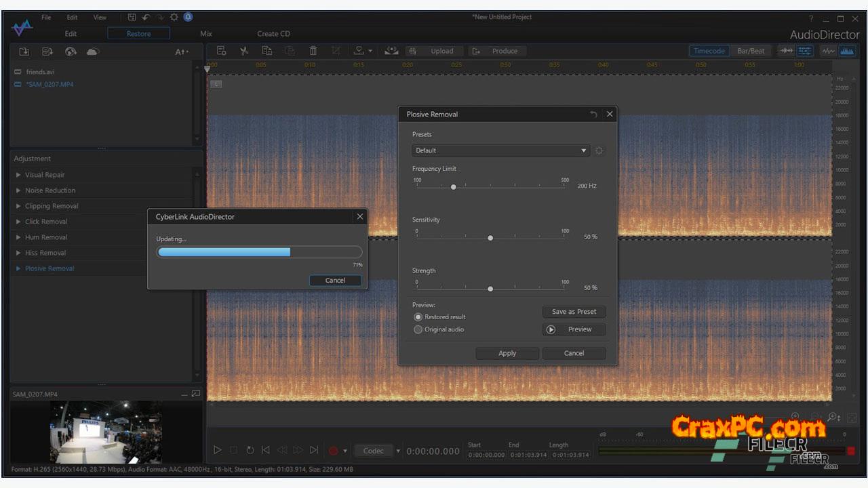The width and height of the screenshot is (868, 488).
Task: Click the scissors cut icon in toolbar
Action: (244, 51)
